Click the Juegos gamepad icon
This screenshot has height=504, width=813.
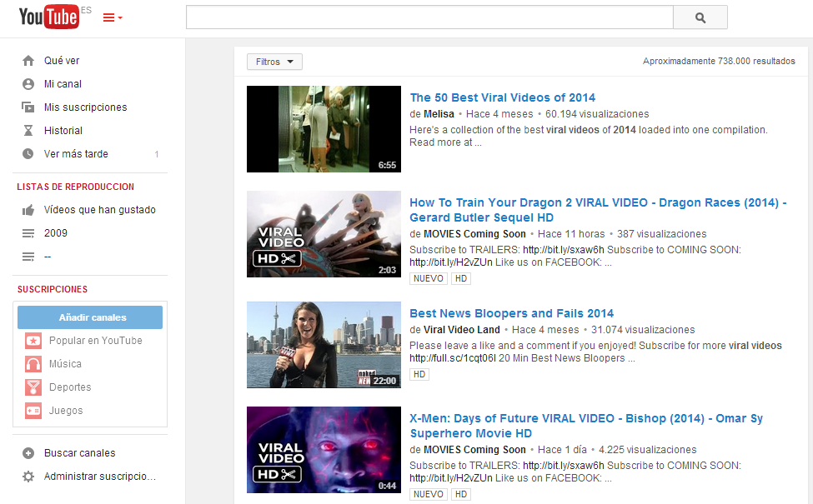click(33, 411)
